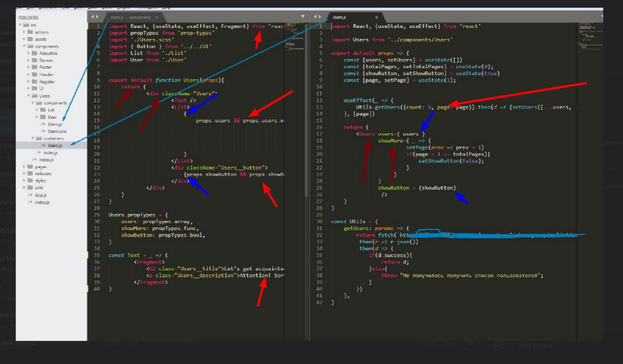
Task: Click the UI folder icon
Action: (x=35, y=89)
